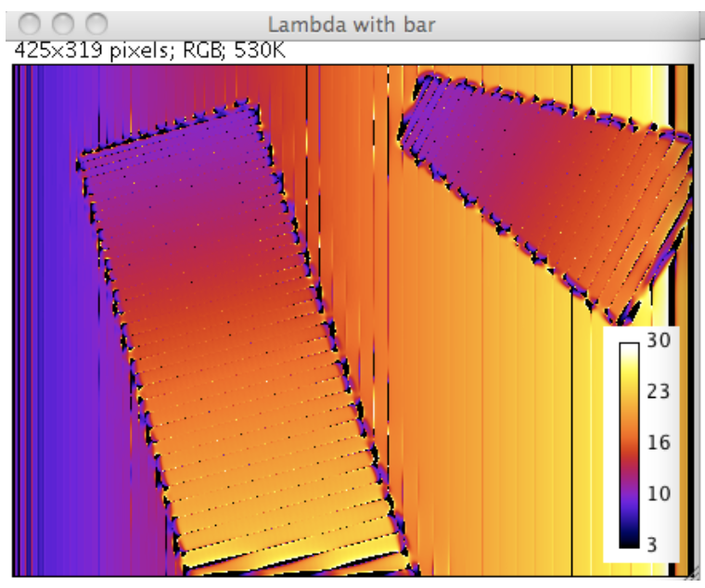The height and width of the screenshot is (588, 705).
Task: Click the black bottom of calibration color strip
Action: [629, 543]
